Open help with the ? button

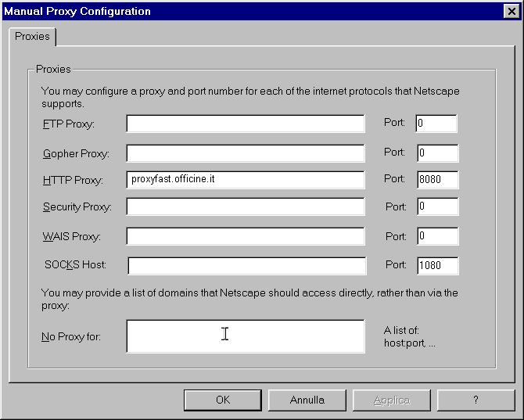point(476,400)
